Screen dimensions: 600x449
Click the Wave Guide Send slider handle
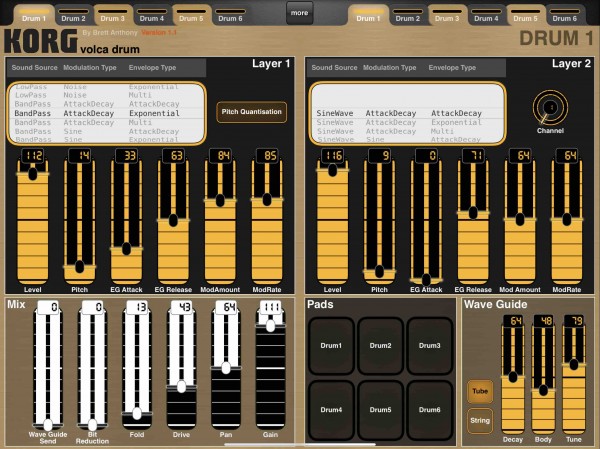(x=48, y=425)
